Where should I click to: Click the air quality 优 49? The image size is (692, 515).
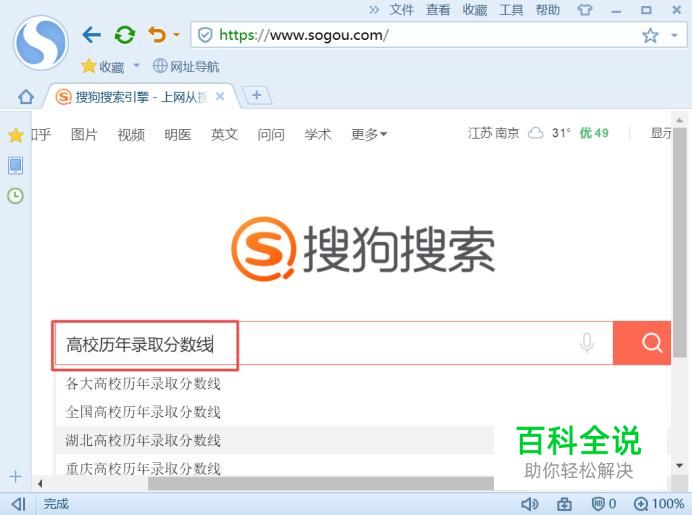pos(594,133)
